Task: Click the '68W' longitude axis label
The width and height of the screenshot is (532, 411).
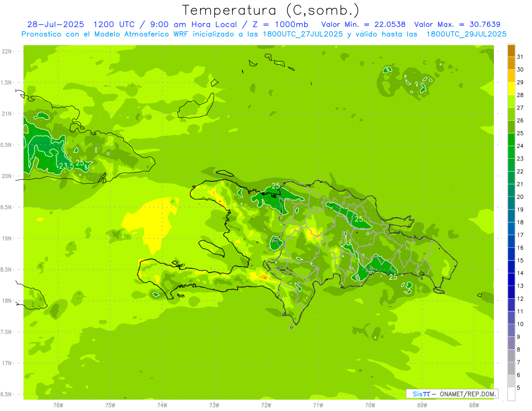Action: coord(473,405)
